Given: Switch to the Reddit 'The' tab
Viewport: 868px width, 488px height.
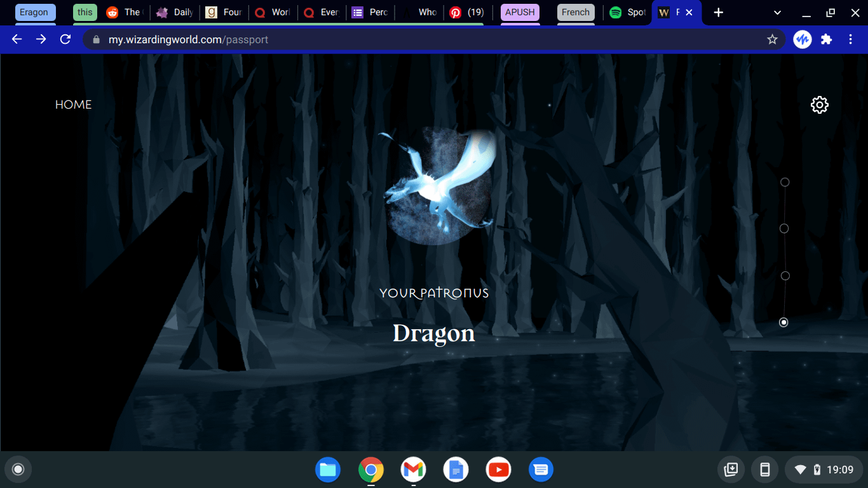Looking at the screenshot, I should pyautogui.click(x=124, y=12).
